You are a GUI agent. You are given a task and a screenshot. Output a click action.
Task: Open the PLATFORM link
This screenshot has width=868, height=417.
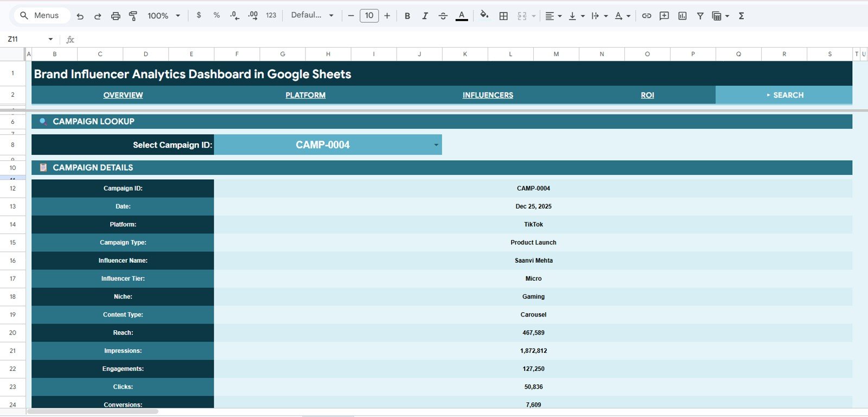tap(305, 95)
